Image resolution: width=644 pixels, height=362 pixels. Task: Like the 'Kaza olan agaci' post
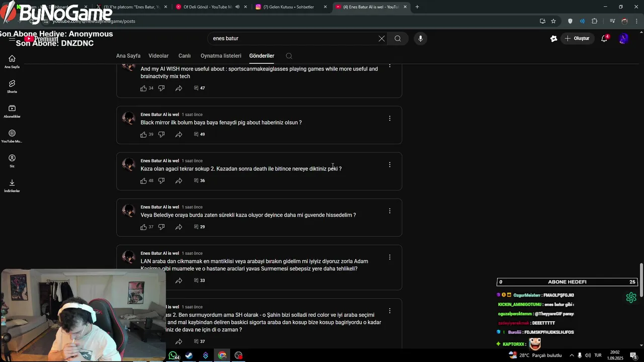[x=143, y=180]
